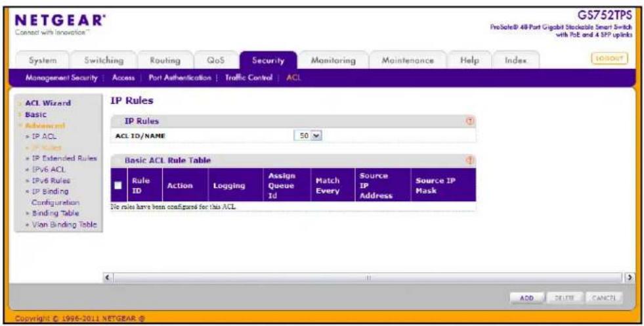Click the GS752TPS model name
This screenshot has height=326, width=644.
tap(605, 16)
